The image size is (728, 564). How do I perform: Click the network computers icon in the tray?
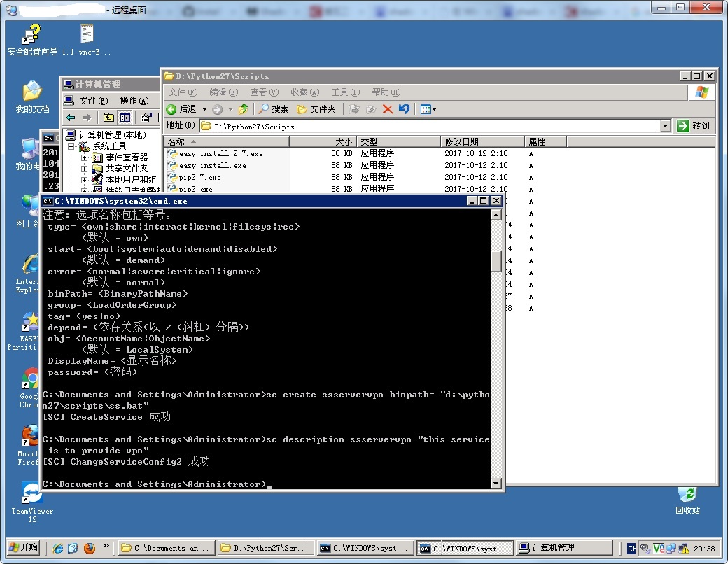(x=671, y=549)
